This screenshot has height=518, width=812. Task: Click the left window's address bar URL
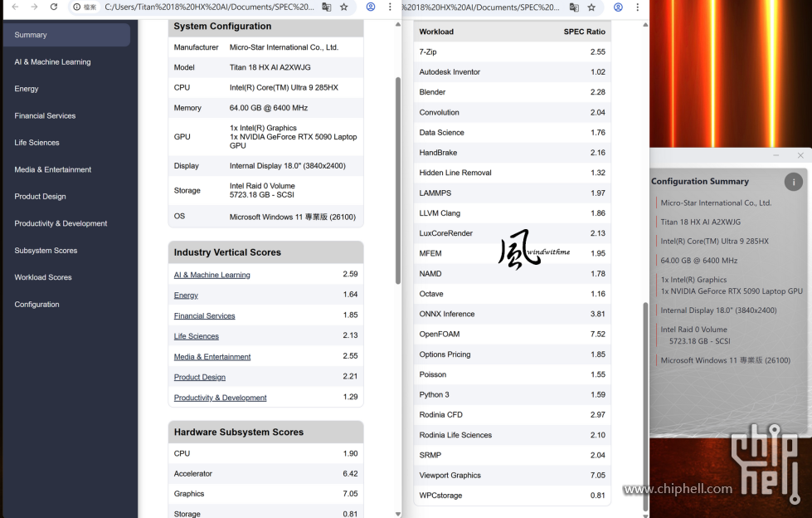click(209, 7)
